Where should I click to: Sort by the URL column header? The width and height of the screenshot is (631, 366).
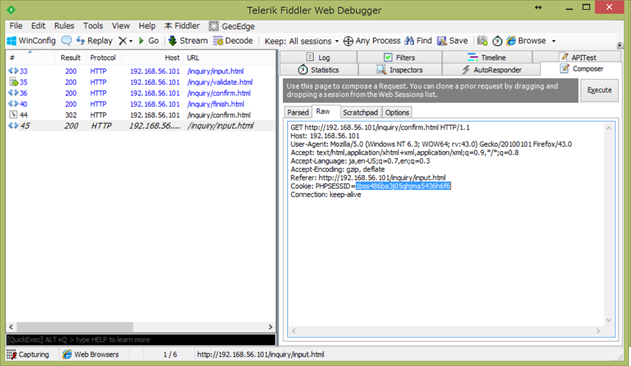point(229,58)
